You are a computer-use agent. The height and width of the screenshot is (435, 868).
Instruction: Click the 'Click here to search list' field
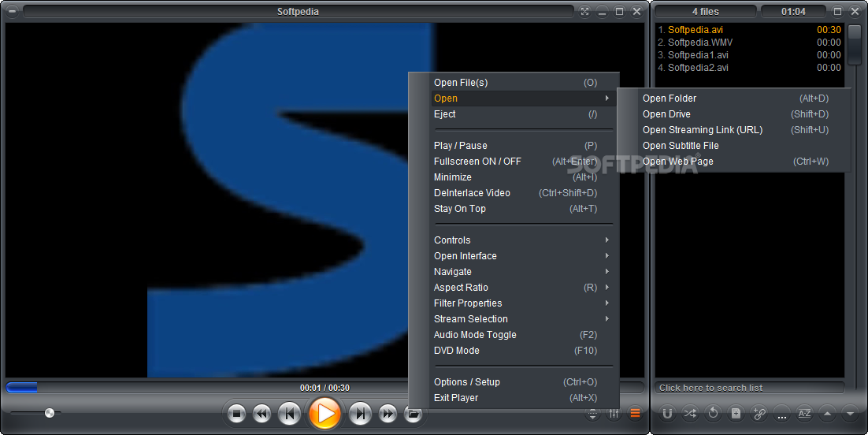750,388
